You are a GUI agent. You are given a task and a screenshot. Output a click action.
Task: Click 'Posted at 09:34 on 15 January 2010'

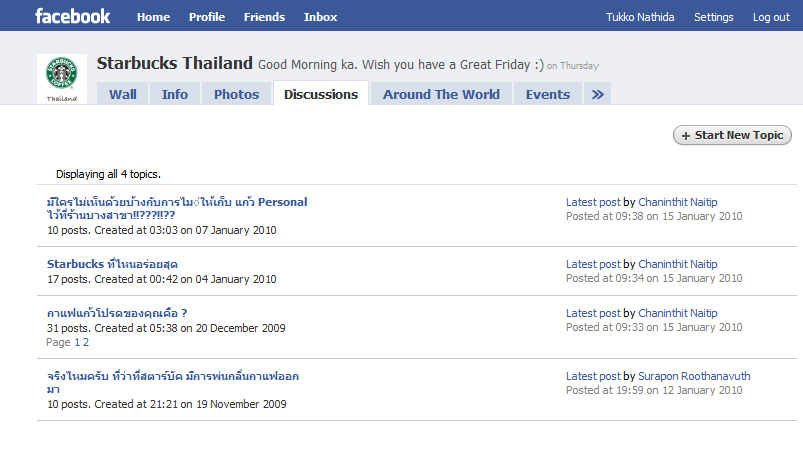click(x=654, y=278)
